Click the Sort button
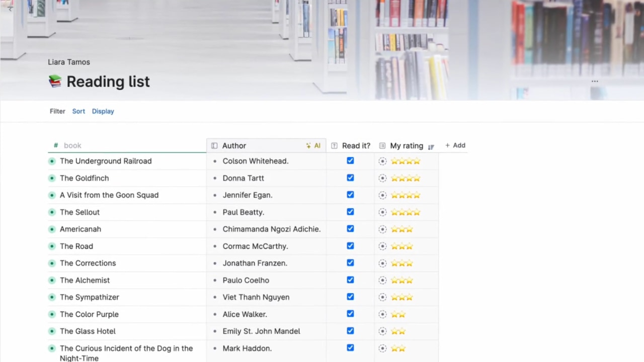644x362 pixels. 78,111
